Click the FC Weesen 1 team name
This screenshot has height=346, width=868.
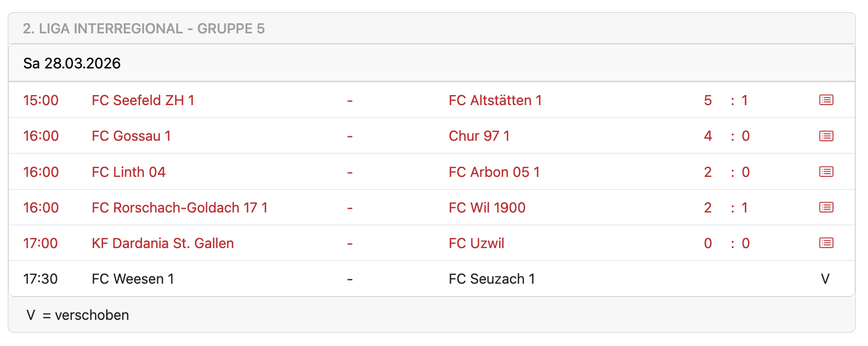(x=133, y=279)
